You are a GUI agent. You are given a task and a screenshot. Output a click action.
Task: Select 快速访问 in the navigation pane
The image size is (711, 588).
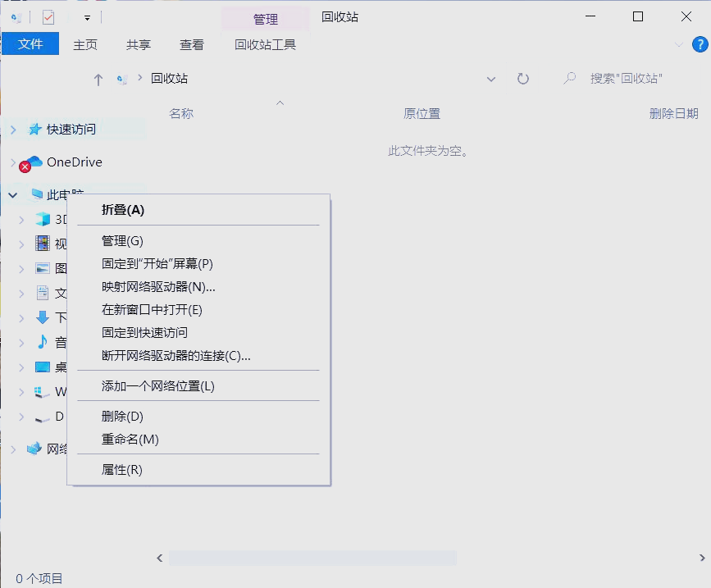coord(71,130)
